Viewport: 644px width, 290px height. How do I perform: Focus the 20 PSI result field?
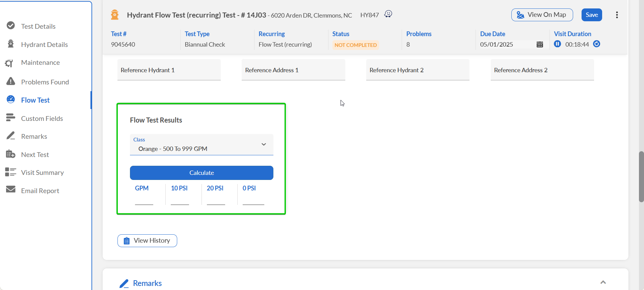216,200
